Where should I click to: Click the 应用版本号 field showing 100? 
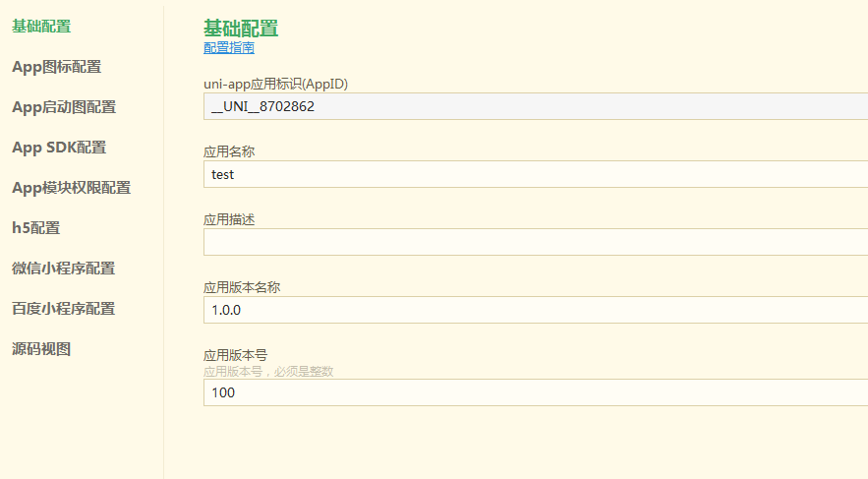coord(536,392)
